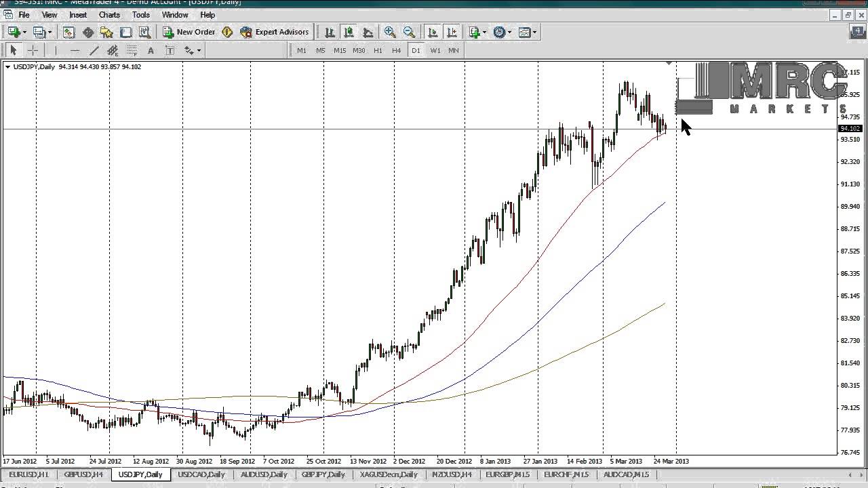The image size is (868, 488).
Task: Open the View menu
Action: tap(50, 14)
